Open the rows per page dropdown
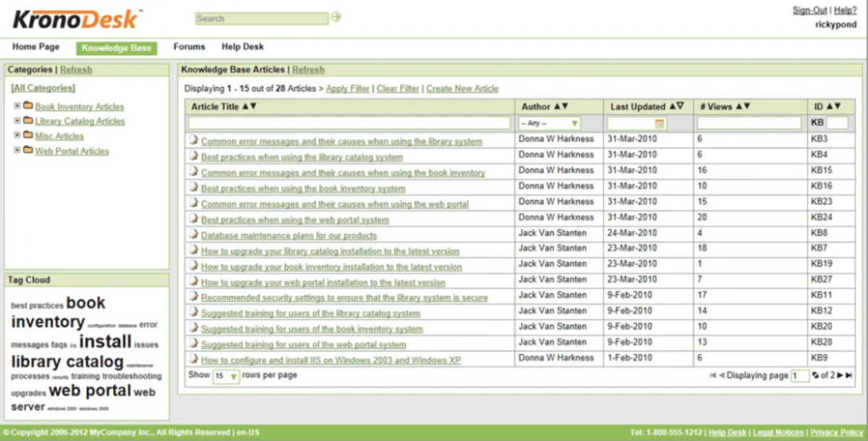The width and height of the screenshot is (868, 441). pyautogui.click(x=226, y=376)
